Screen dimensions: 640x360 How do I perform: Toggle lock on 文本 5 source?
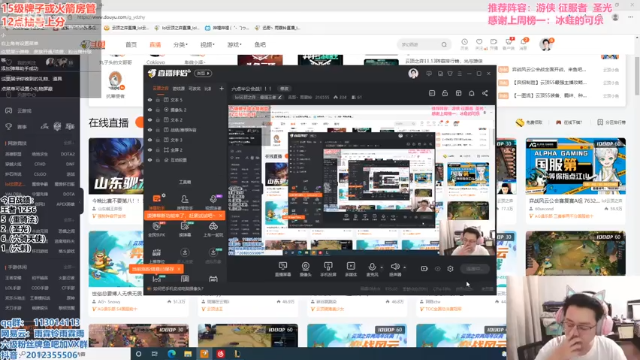(x=158, y=100)
